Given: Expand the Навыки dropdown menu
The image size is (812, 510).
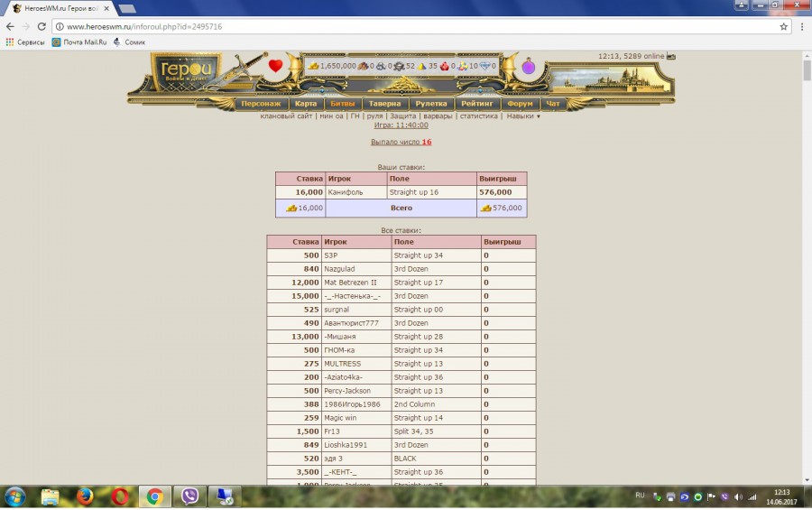Looking at the screenshot, I should pyautogui.click(x=523, y=116).
